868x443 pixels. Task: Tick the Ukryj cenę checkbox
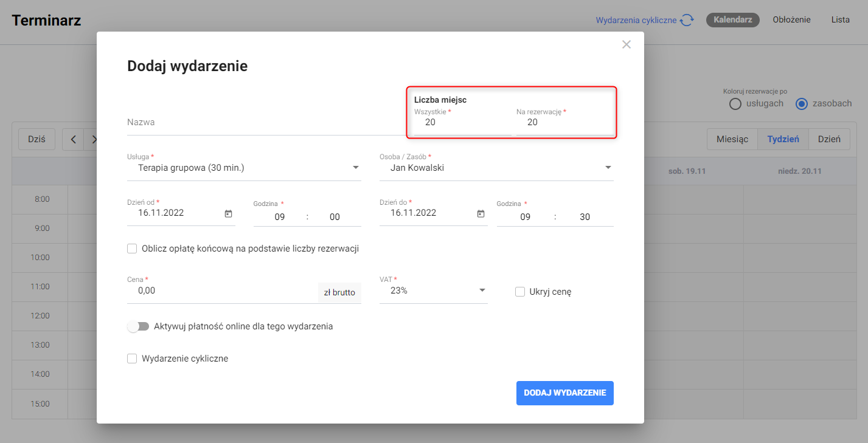[x=520, y=292]
